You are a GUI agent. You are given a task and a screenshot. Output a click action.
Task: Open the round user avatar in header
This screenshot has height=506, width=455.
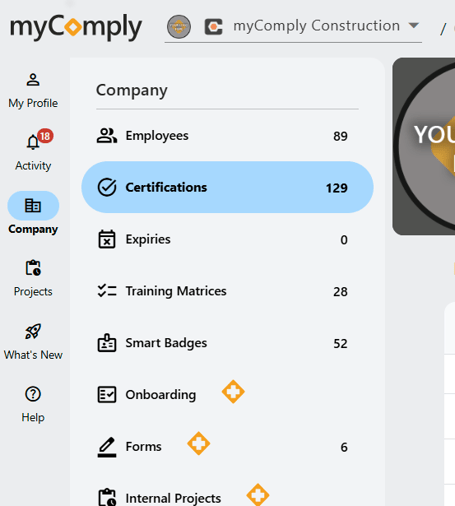179,27
